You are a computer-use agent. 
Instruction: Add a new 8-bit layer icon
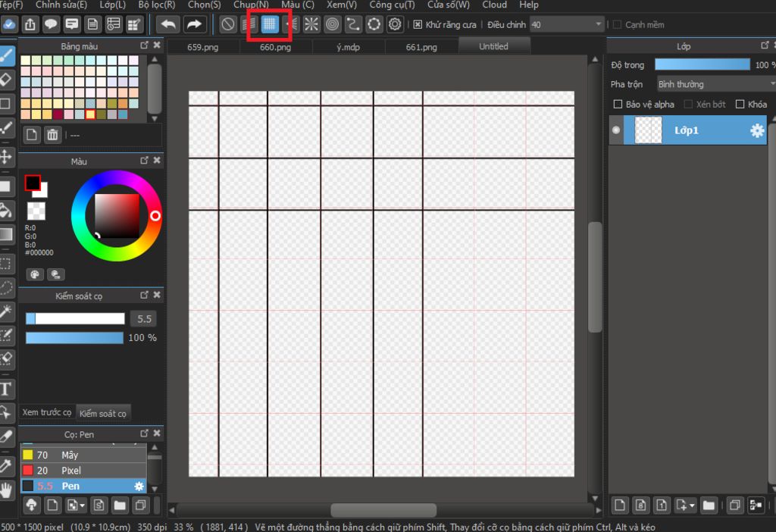pos(640,505)
